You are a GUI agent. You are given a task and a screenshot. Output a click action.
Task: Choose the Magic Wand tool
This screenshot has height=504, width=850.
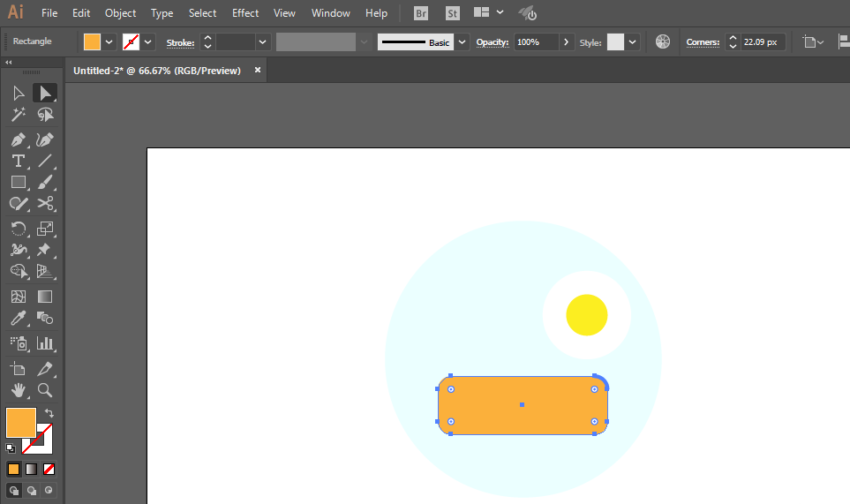[18, 115]
